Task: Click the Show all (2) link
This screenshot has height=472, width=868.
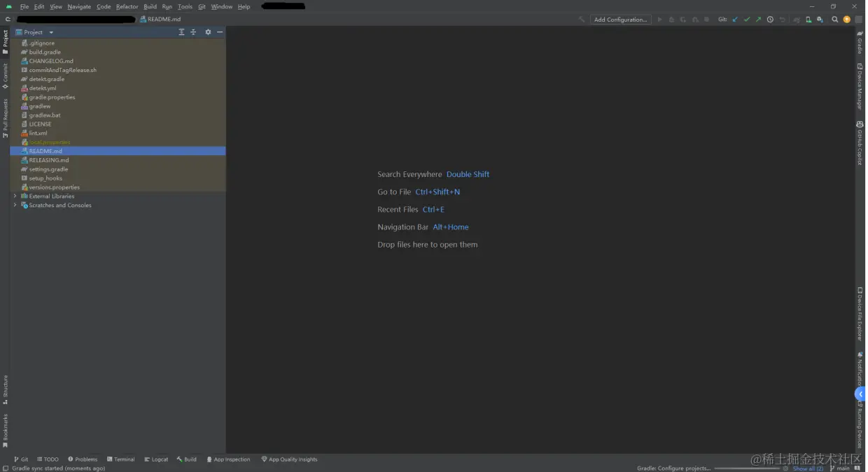Action: point(808,469)
